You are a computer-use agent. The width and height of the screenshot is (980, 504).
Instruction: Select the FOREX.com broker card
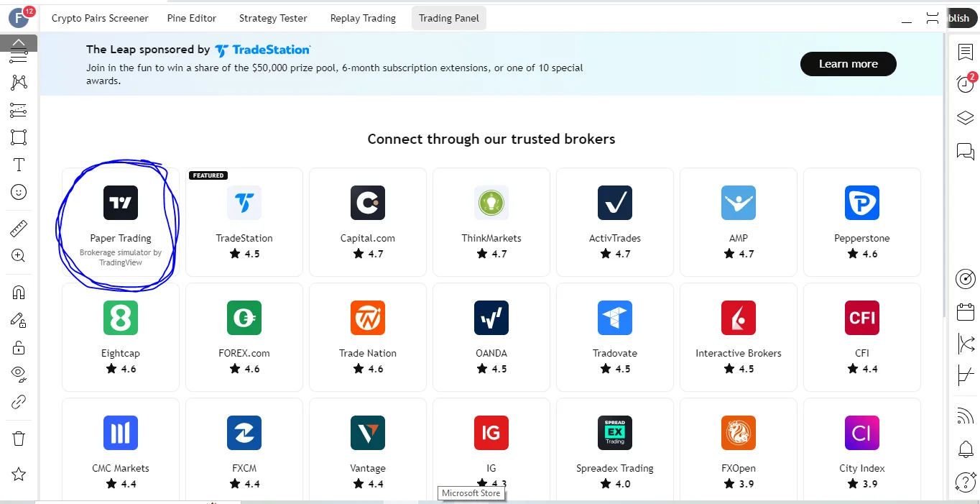[x=244, y=337]
